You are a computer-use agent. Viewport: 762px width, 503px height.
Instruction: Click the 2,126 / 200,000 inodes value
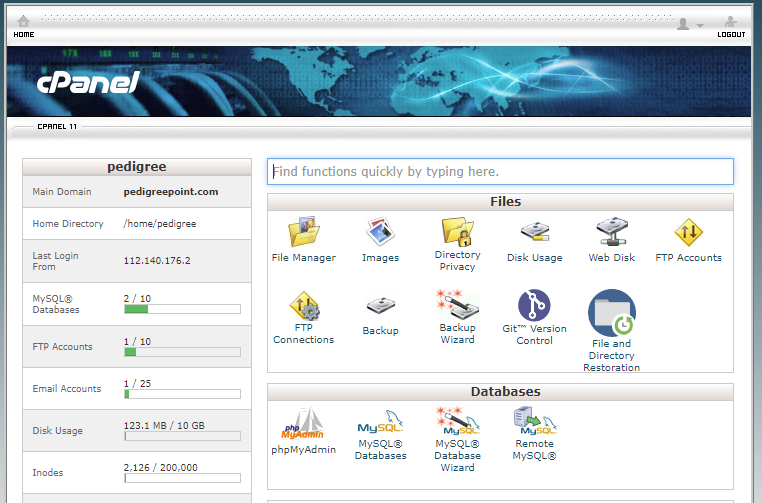[x=160, y=468]
